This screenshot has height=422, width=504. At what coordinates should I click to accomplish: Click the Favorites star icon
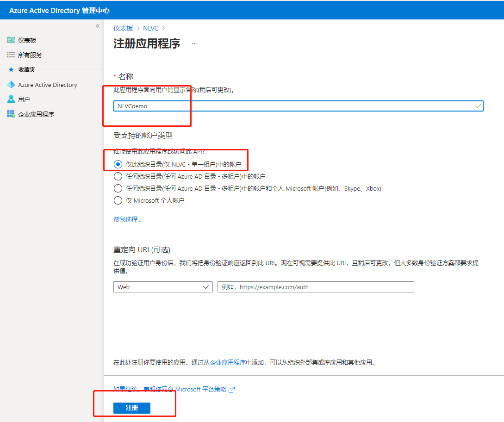pyautogui.click(x=11, y=69)
